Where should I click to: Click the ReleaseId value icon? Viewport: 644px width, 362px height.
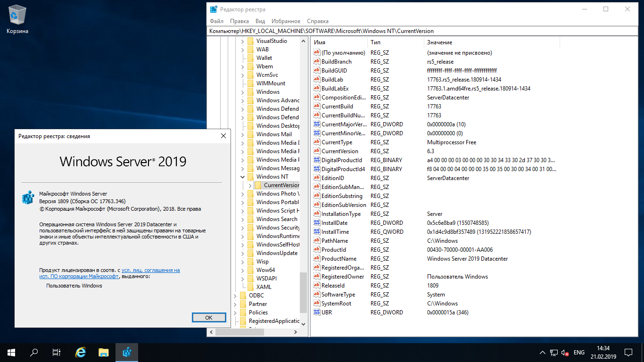317,286
